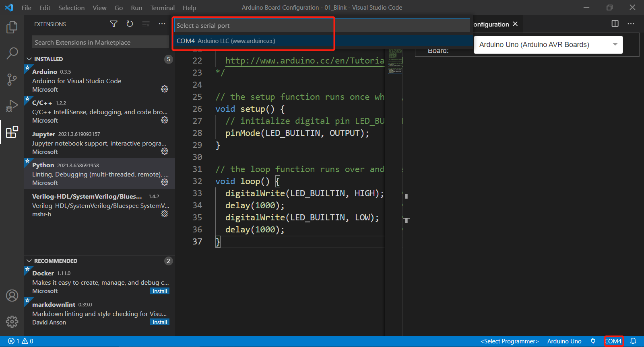Click the VS Code logo icon

pyautogui.click(x=9, y=8)
